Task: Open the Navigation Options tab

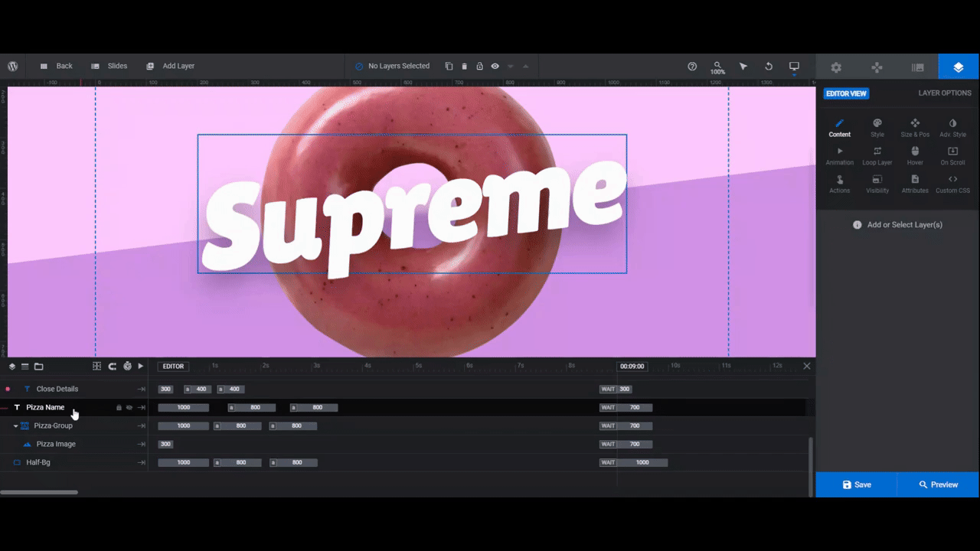Action: coord(877,67)
